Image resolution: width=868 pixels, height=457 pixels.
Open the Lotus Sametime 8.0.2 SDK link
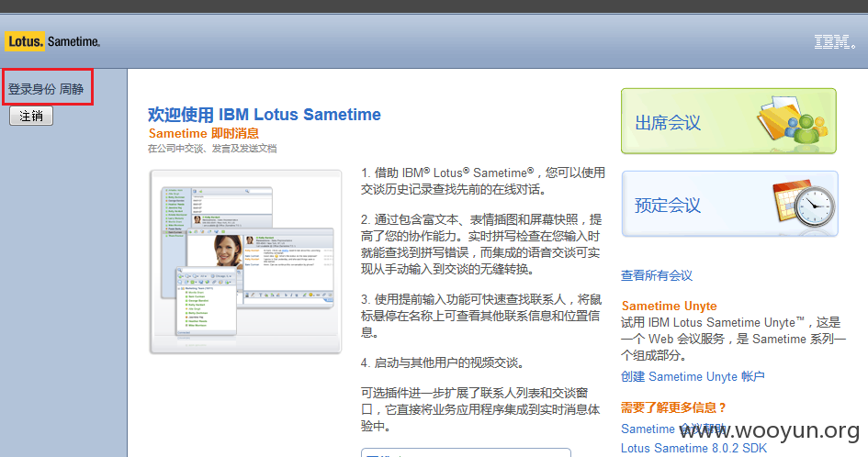coord(693,448)
